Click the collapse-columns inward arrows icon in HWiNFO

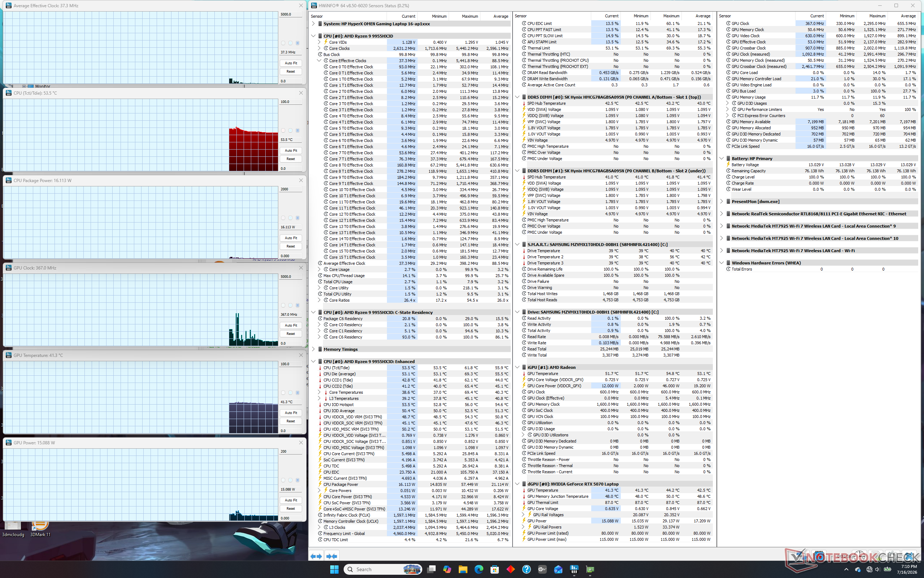coord(331,556)
